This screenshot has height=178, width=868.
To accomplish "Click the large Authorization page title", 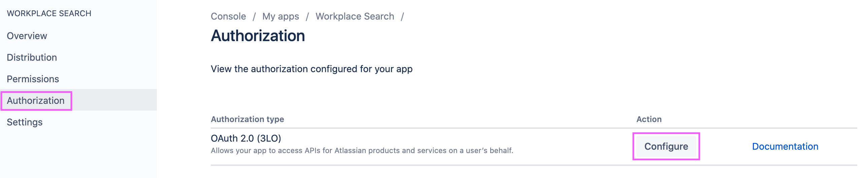I will pyautogui.click(x=258, y=36).
